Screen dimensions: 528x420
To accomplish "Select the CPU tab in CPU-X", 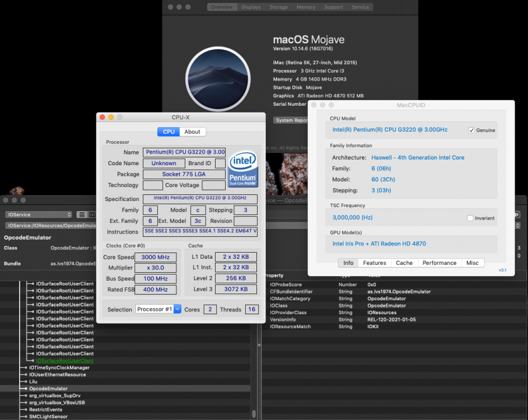I will (169, 132).
